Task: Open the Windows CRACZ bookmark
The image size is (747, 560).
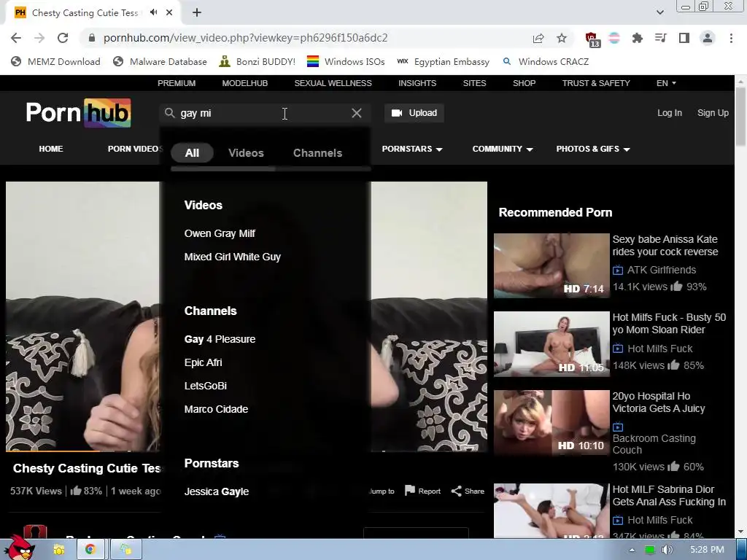Action: [x=546, y=61]
